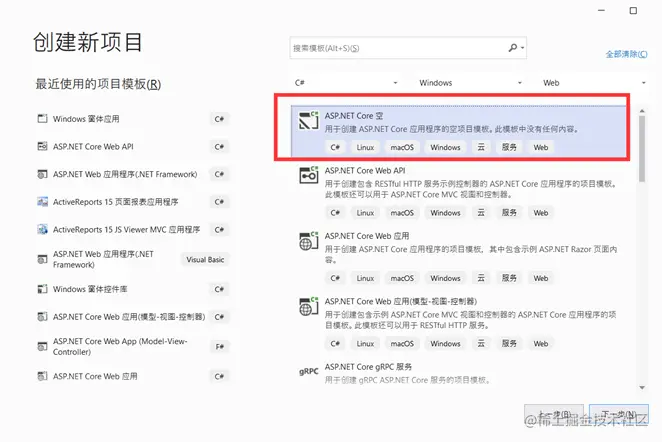Click the Visual Basic ASP.NET Web 应用程序 icon
Viewport: 662px width, 442px height.
pos(42,259)
